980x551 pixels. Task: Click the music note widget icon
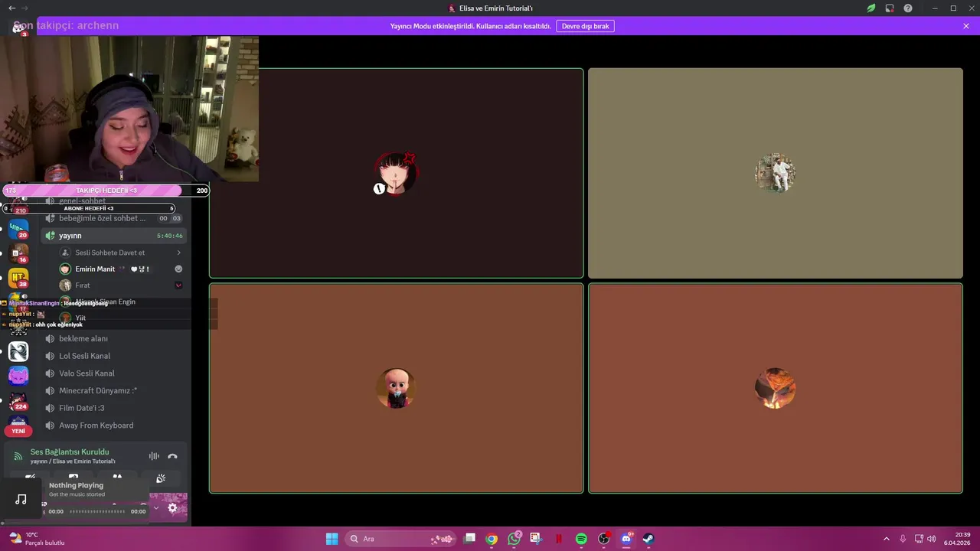[x=21, y=500]
